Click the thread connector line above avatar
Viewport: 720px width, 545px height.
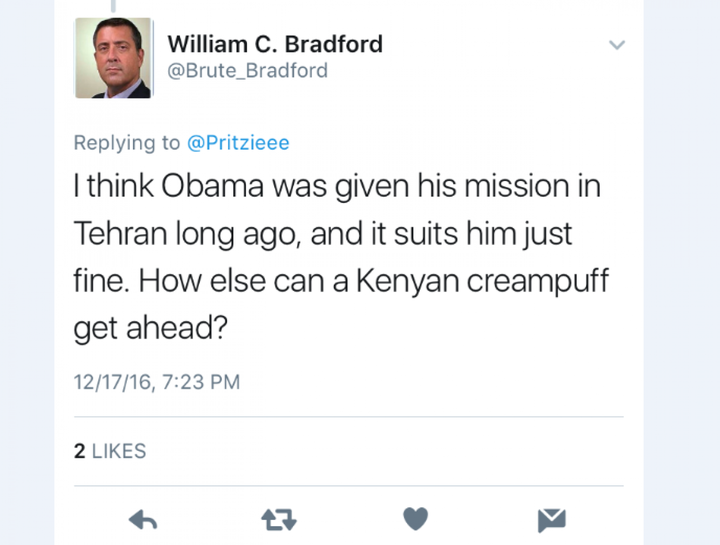point(112,5)
